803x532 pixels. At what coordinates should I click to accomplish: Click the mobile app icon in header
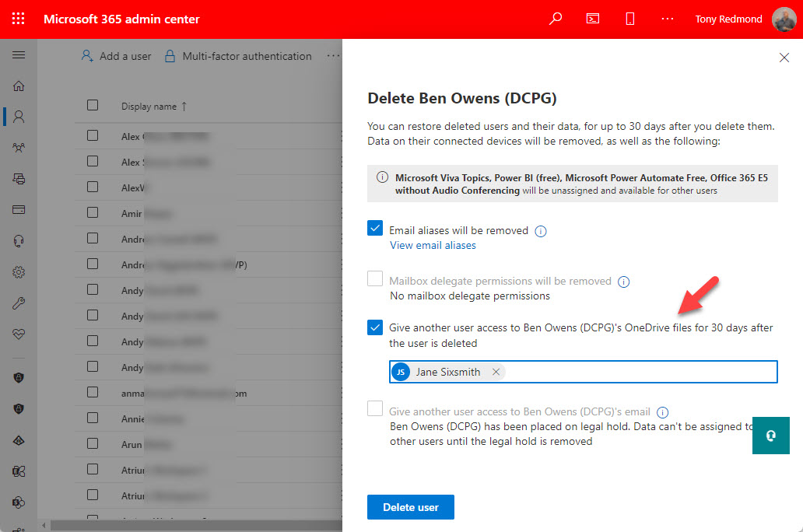[x=630, y=19]
